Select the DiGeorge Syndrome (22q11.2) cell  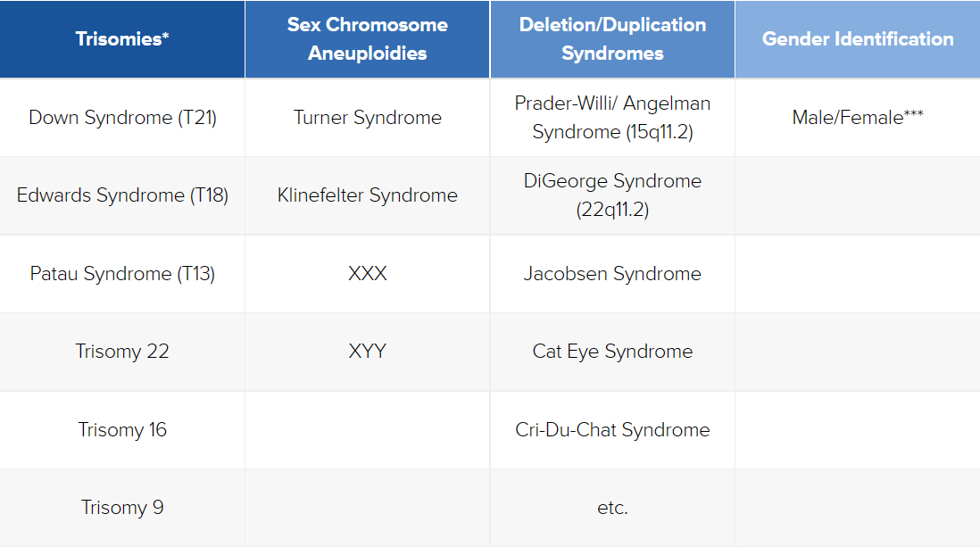(x=612, y=195)
